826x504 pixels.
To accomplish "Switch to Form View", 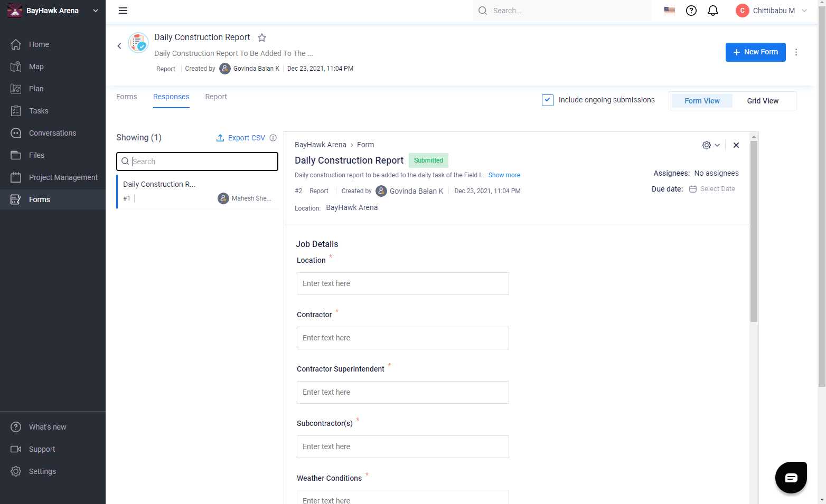I will [702, 101].
